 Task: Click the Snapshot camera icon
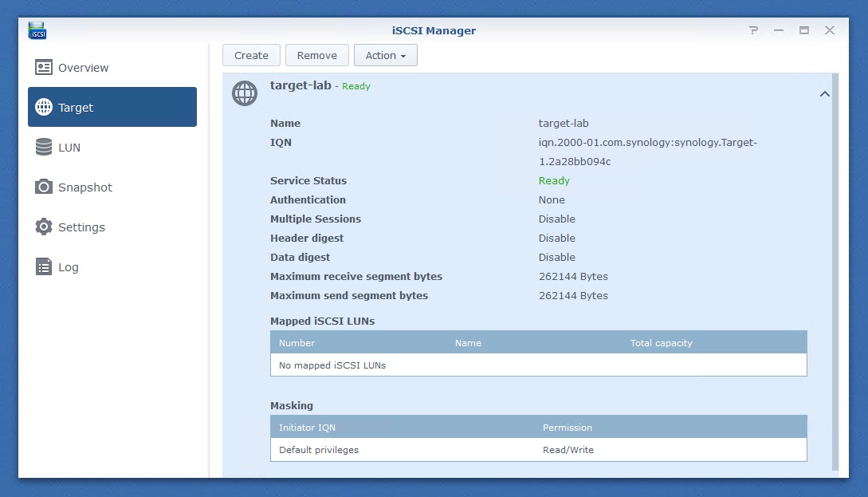pyautogui.click(x=44, y=187)
